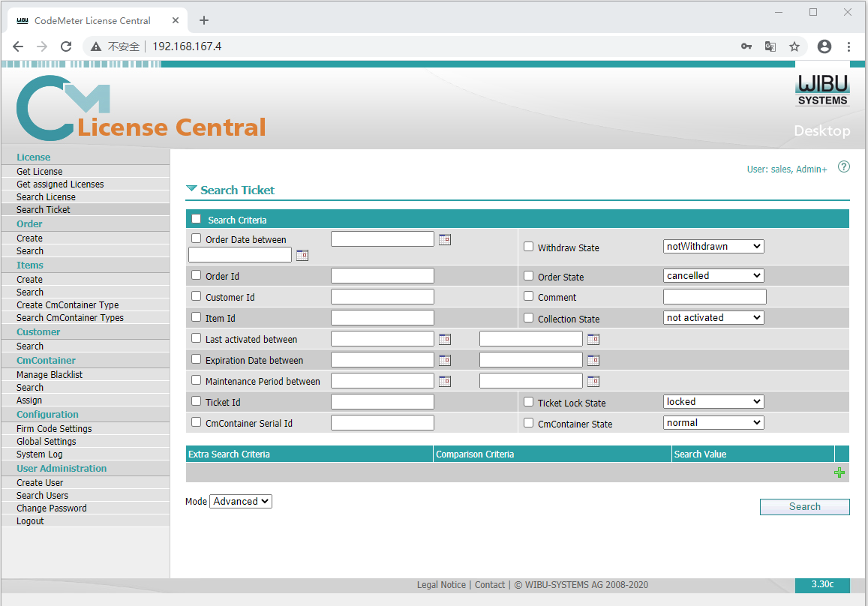Open the Collection State dropdown

(x=713, y=318)
